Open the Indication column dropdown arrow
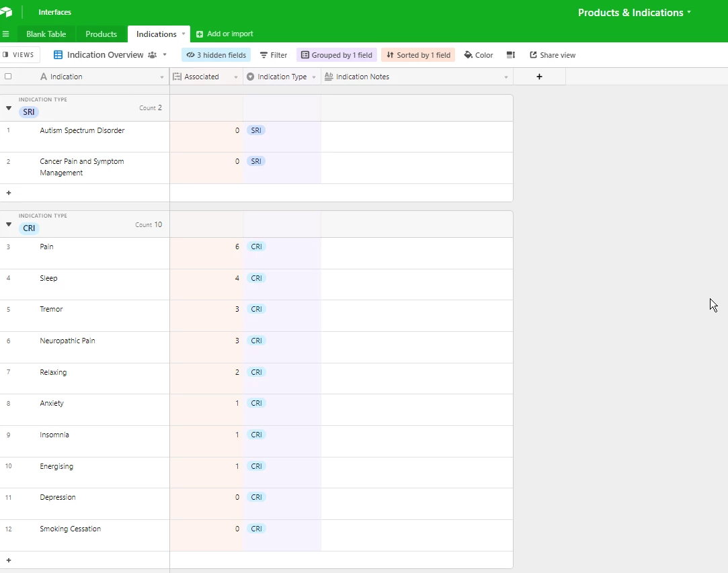The image size is (728, 573). pyautogui.click(x=161, y=77)
